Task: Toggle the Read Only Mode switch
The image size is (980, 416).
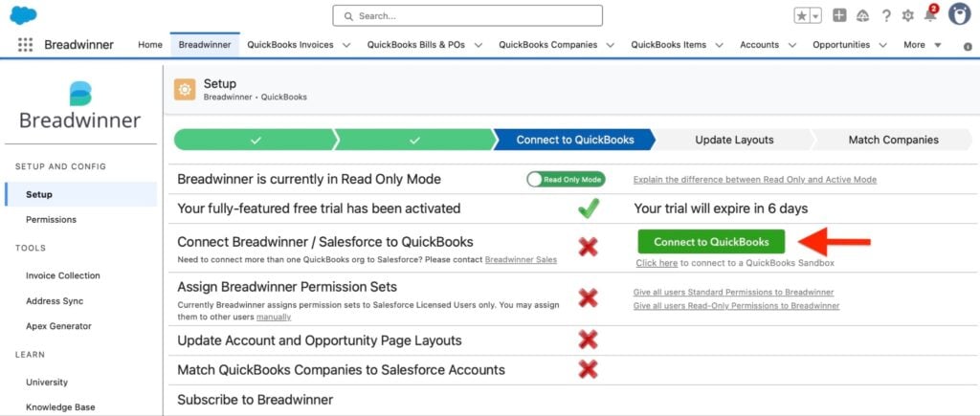Action: 566,180
